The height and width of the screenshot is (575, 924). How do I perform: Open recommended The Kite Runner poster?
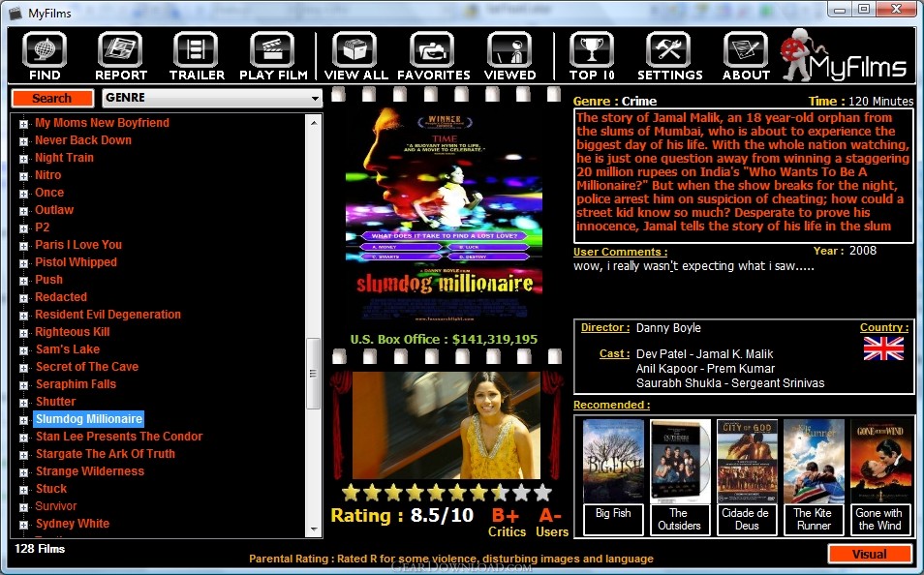coord(814,461)
